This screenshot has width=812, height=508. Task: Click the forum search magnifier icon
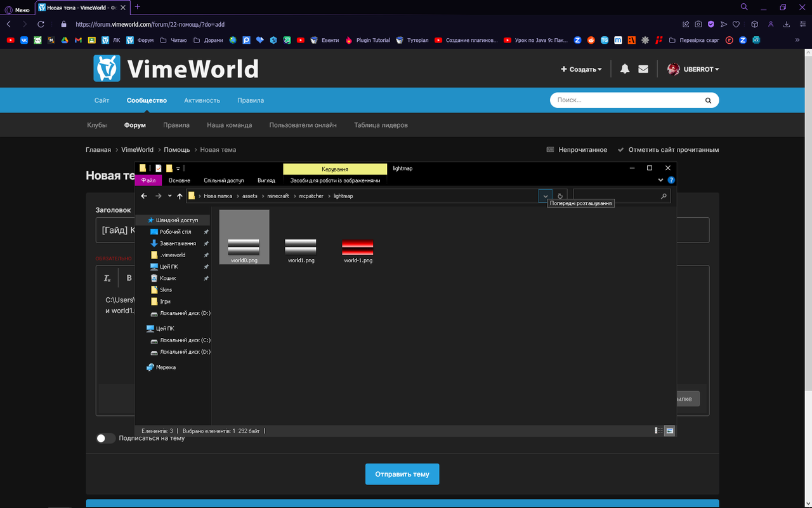(x=708, y=100)
